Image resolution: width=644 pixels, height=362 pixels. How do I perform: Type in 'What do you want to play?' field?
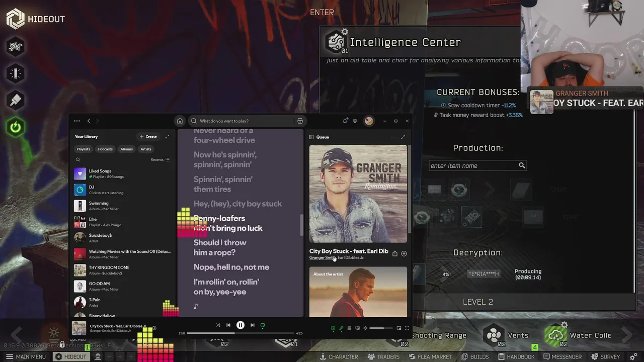pyautogui.click(x=242, y=121)
